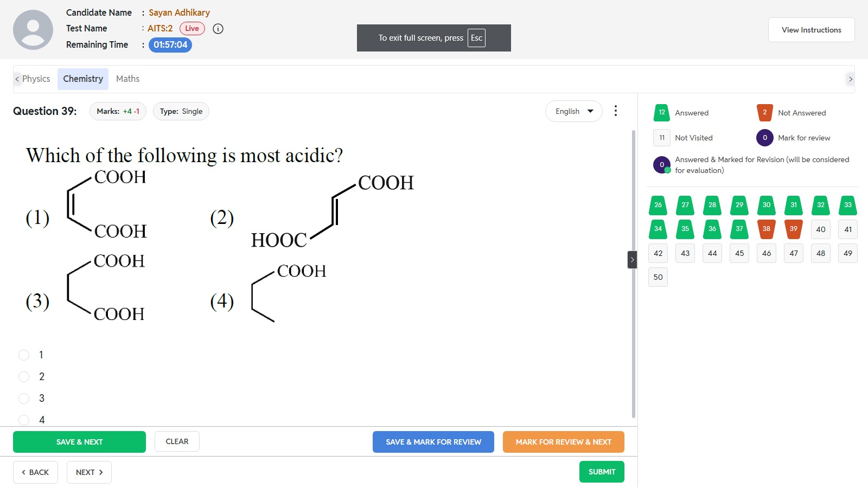Jump to question 28 in palette
Screen dimensions: 868x488
click(x=712, y=205)
